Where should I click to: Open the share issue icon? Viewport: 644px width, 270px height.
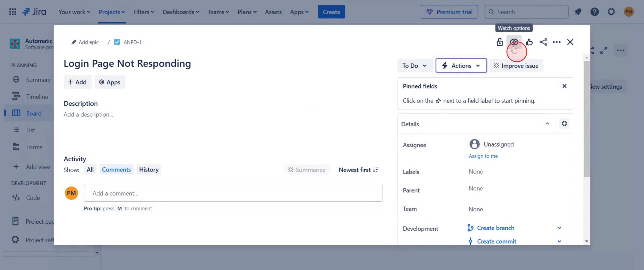pos(543,42)
